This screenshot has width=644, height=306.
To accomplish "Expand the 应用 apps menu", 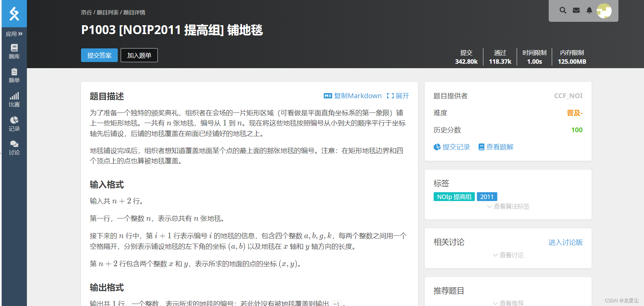I will (x=14, y=34).
